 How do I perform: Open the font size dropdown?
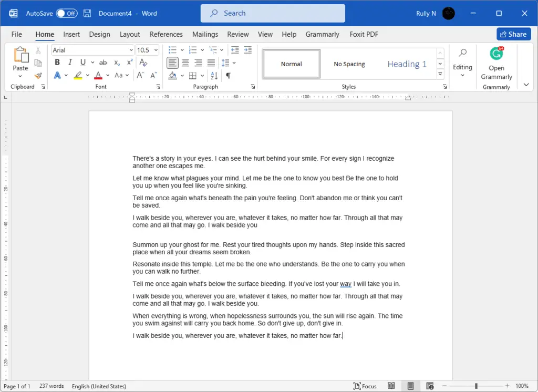coord(157,49)
